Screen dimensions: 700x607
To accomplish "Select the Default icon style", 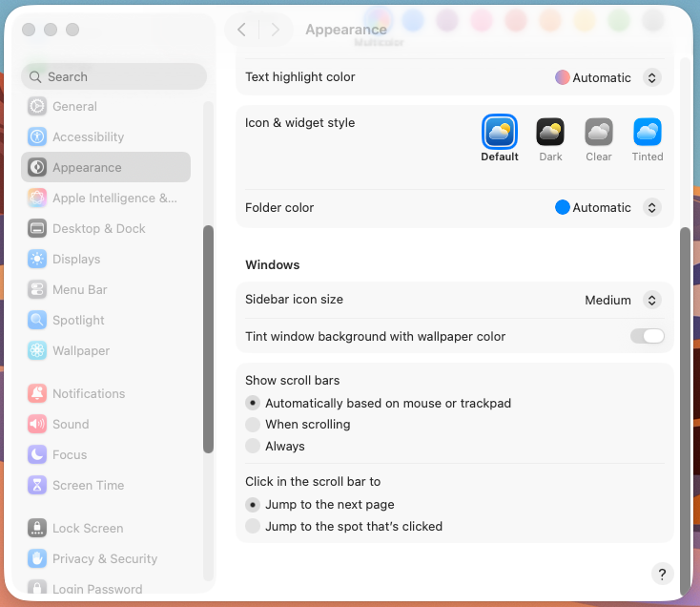I will (500, 133).
